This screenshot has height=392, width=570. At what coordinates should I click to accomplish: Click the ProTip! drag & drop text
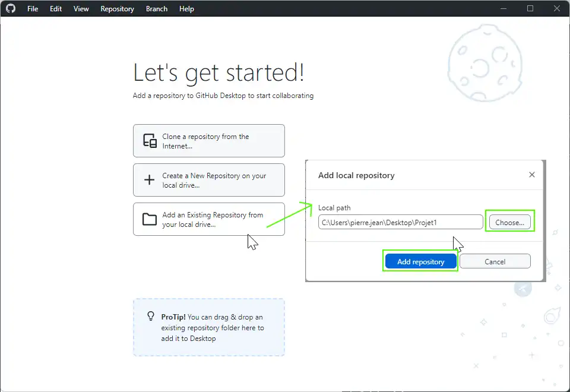213,328
